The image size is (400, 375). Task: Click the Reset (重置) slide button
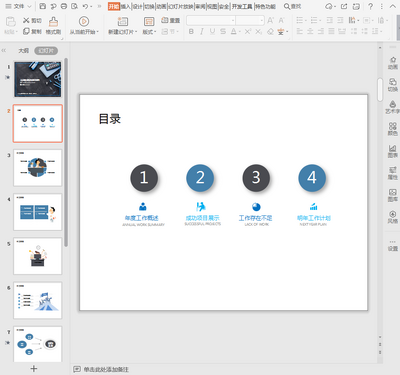point(171,20)
